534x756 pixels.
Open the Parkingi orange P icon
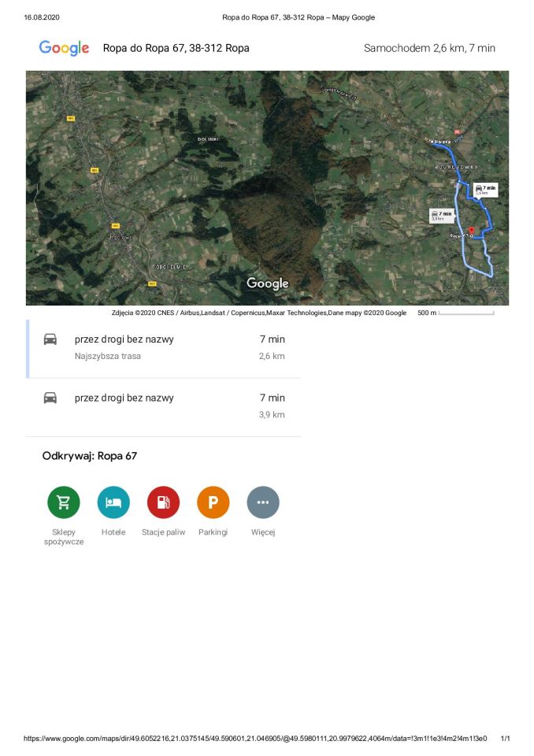click(x=213, y=502)
